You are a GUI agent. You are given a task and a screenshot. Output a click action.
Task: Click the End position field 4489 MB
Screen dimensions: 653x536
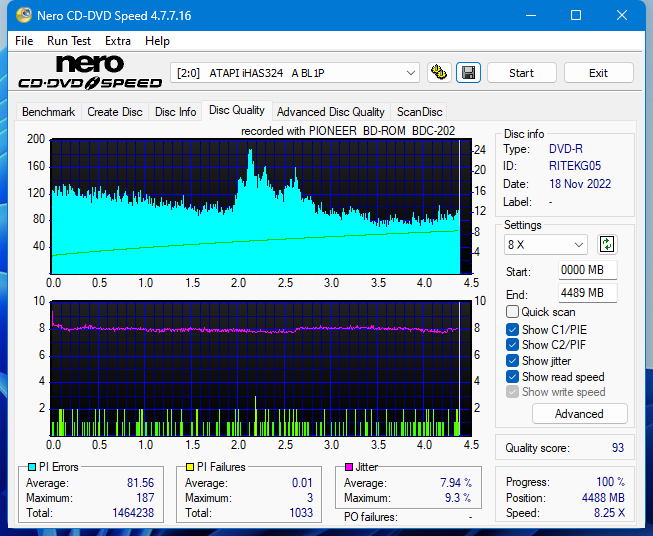(x=587, y=293)
